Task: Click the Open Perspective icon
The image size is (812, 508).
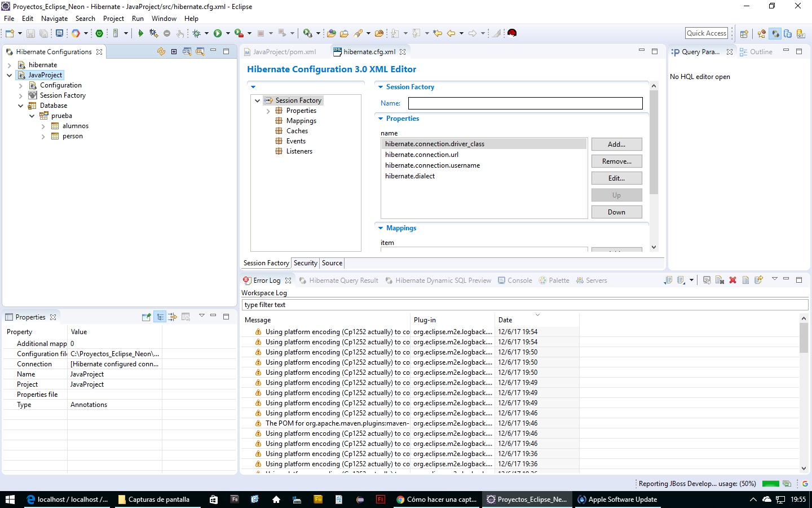Action: click(744, 34)
